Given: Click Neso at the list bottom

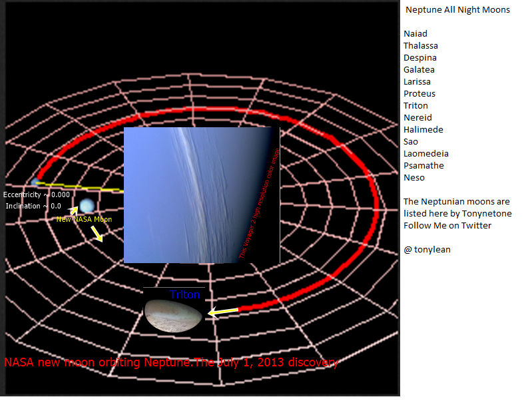Looking at the screenshot, I should coord(414,178).
